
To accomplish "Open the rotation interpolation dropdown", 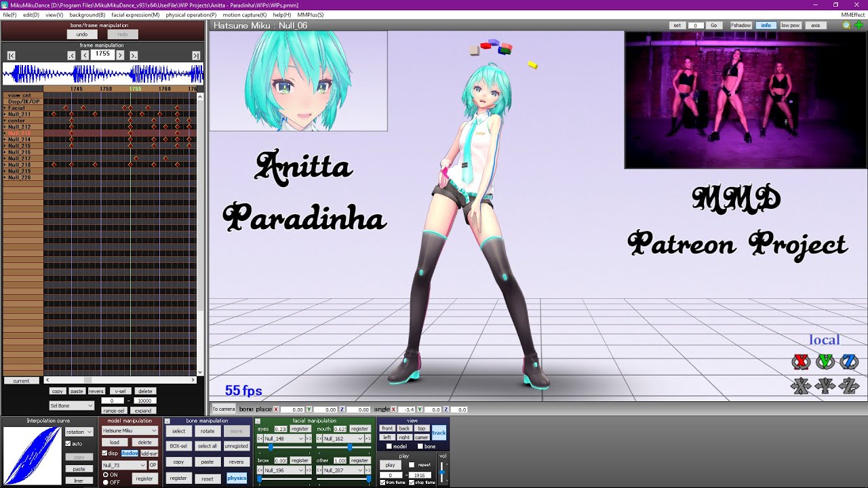I will 79,432.
